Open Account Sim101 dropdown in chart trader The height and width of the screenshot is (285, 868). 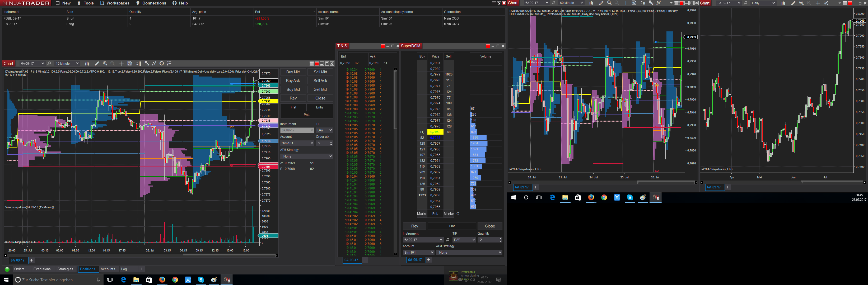(297, 143)
